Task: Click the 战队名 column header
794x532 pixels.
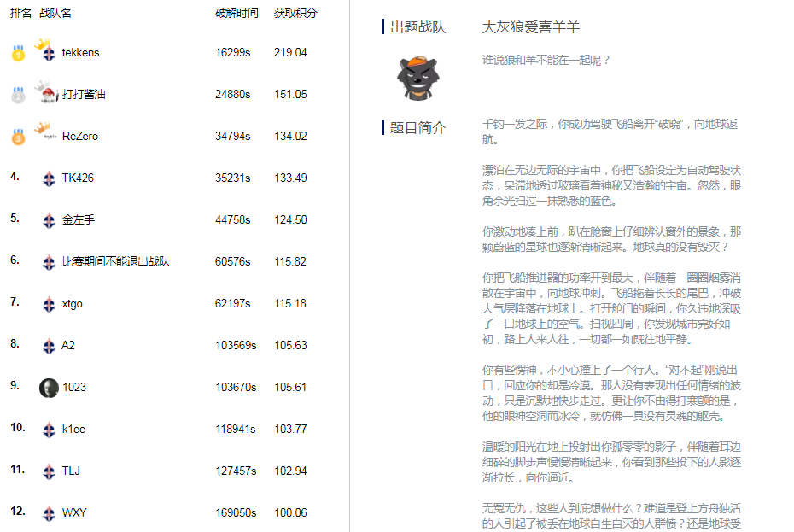Action: click(55, 13)
